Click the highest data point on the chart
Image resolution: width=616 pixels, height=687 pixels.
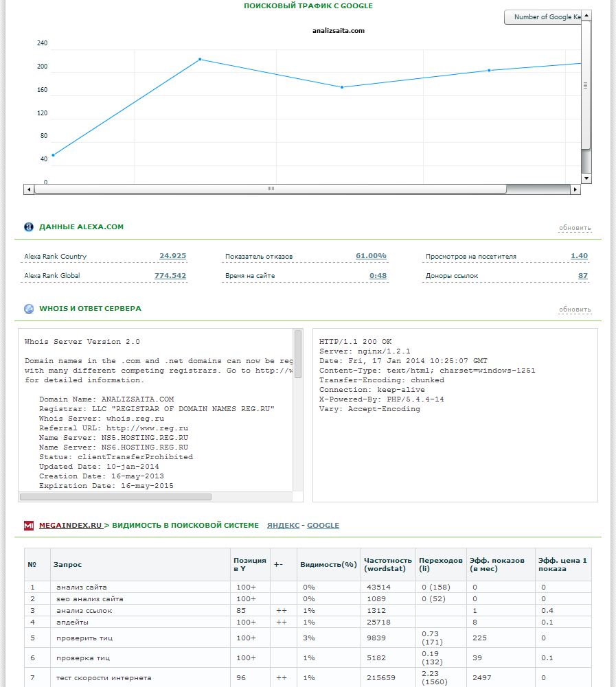(200, 60)
